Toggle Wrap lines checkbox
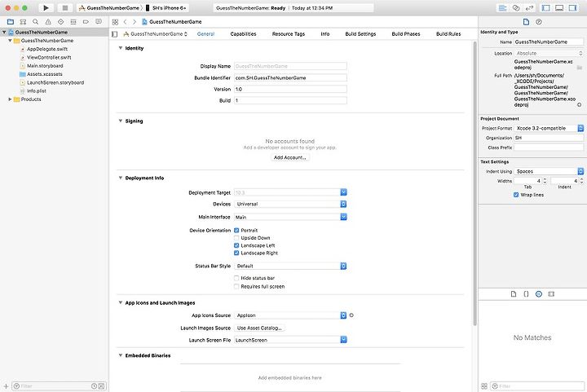This screenshot has width=587, height=392. tap(516, 195)
